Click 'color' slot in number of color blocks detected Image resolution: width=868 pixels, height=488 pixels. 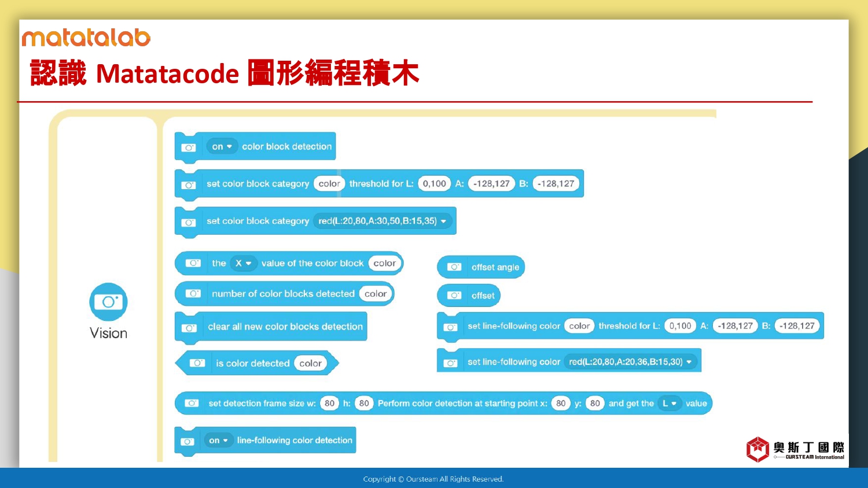point(376,294)
